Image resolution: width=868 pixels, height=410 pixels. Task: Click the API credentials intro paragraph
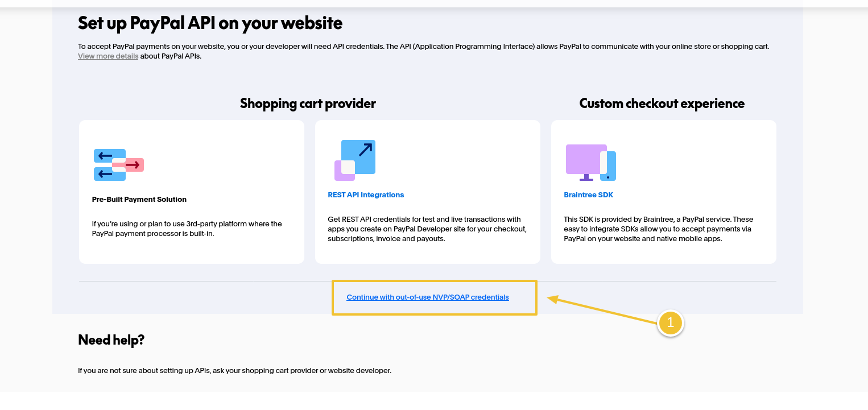tap(424, 51)
